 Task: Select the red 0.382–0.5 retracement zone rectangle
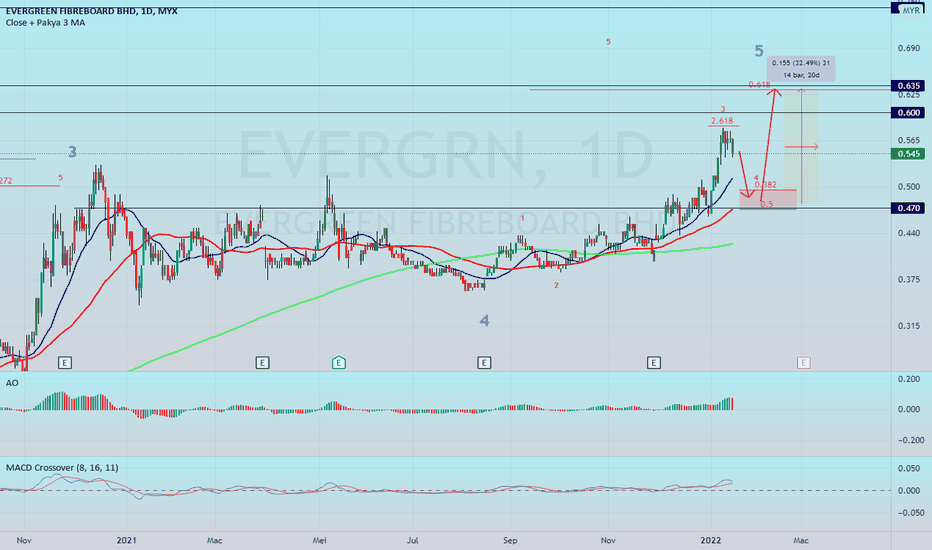768,199
